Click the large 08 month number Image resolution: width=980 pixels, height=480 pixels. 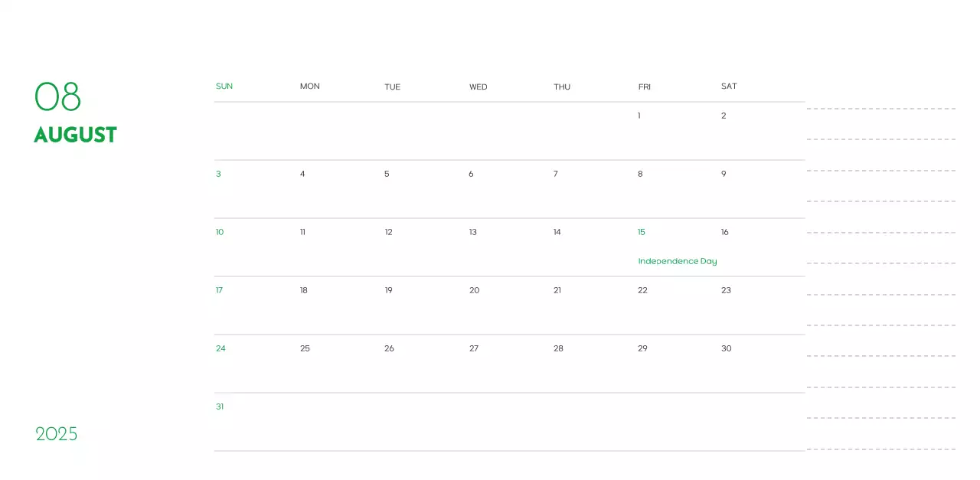pos(57,96)
